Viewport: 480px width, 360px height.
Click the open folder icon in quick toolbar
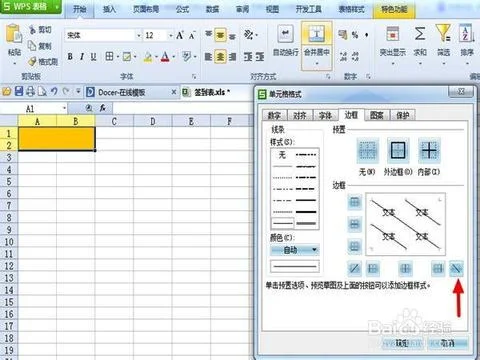(7, 91)
